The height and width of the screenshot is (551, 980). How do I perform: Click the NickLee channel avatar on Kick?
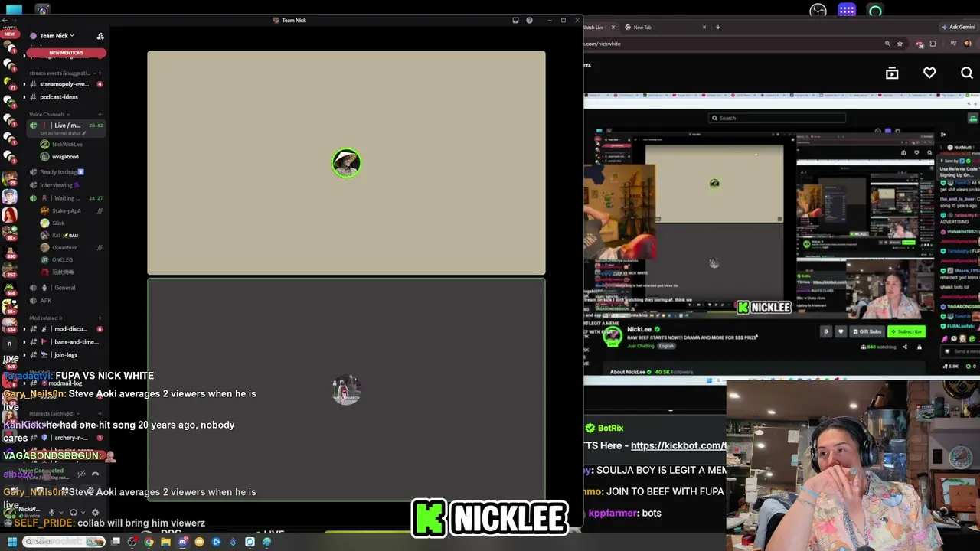[612, 336]
